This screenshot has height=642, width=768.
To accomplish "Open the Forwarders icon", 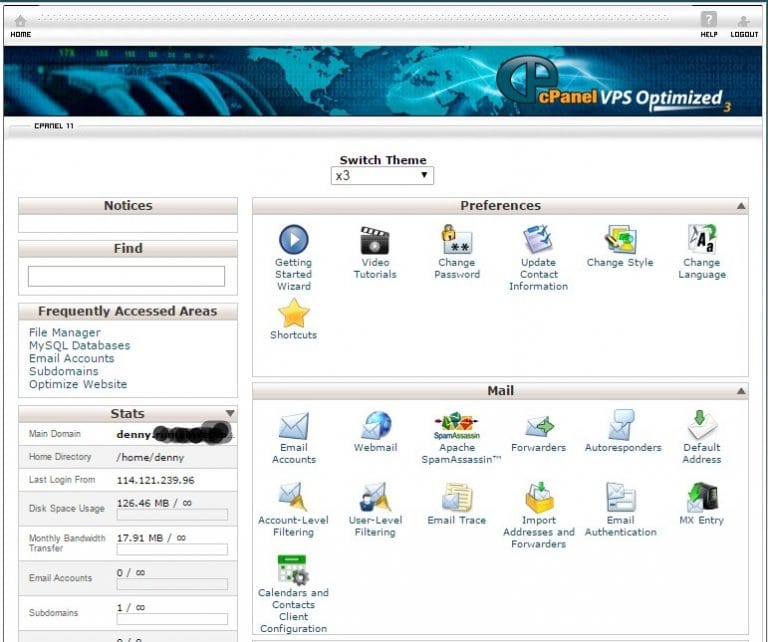I will point(539,426).
